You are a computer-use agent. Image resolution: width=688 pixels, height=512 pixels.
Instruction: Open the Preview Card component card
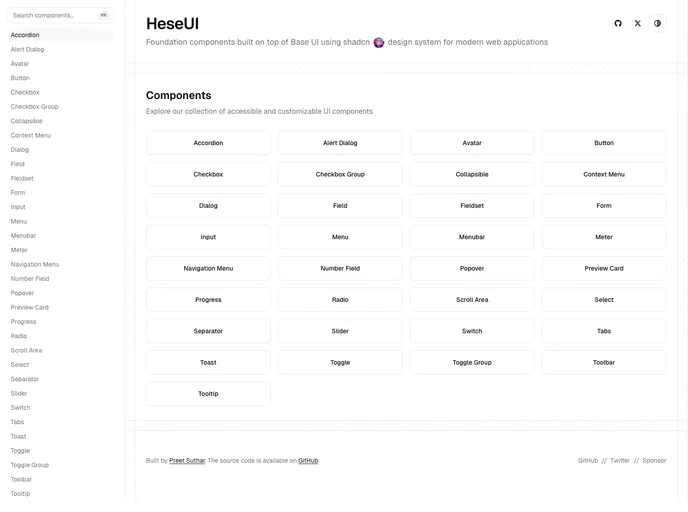point(604,268)
